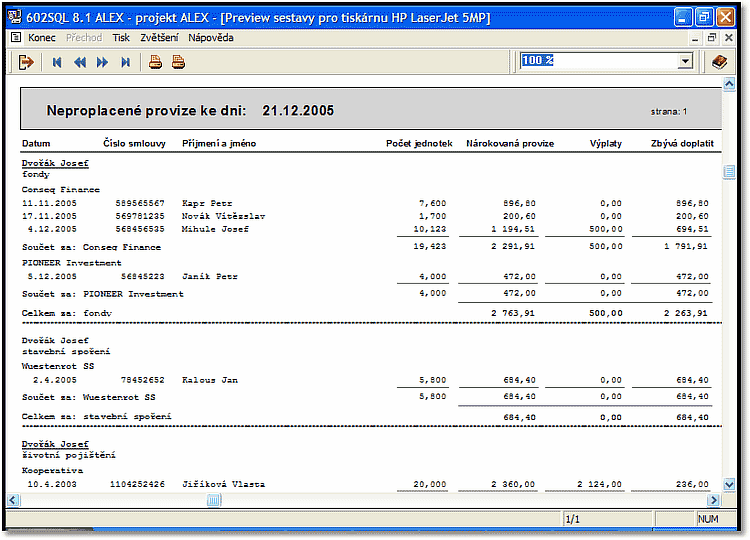Open the Nápověda menu
Screen dimensions: 750x540
pyautogui.click(x=211, y=38)
